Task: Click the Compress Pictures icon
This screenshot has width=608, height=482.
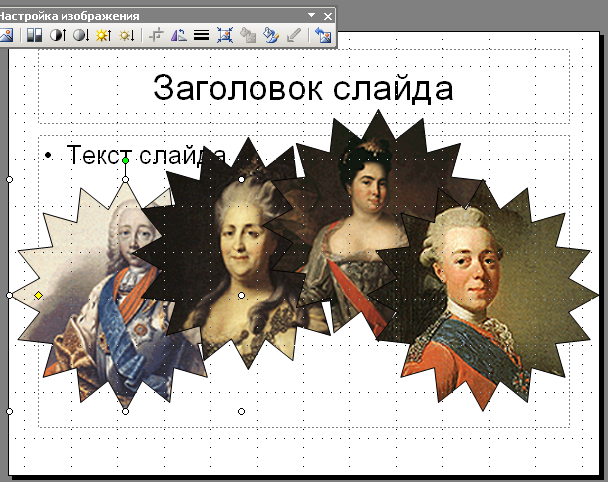Action: pyautogui.click(x=225, y=35)
